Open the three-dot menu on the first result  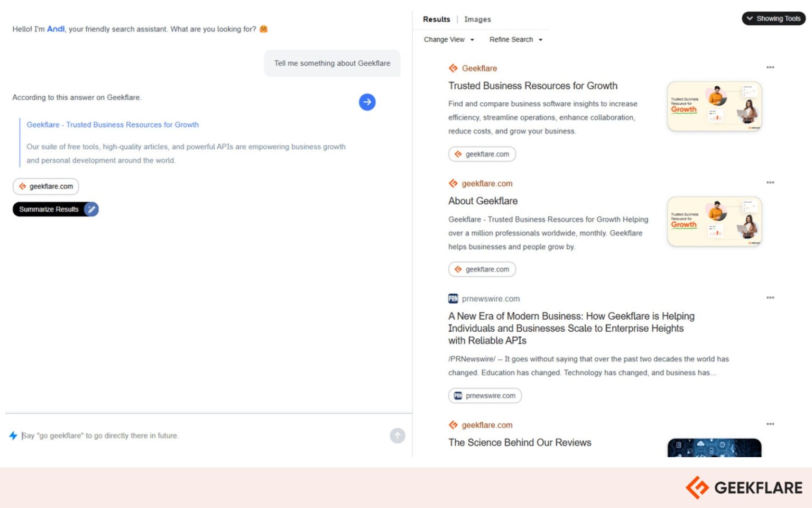(770, 67)
